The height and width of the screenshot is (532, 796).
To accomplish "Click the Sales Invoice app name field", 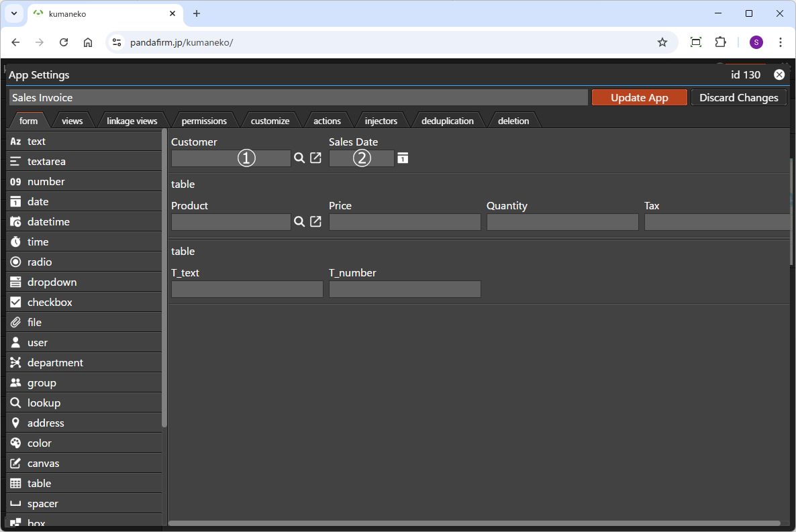I will (x=298, y=97).
